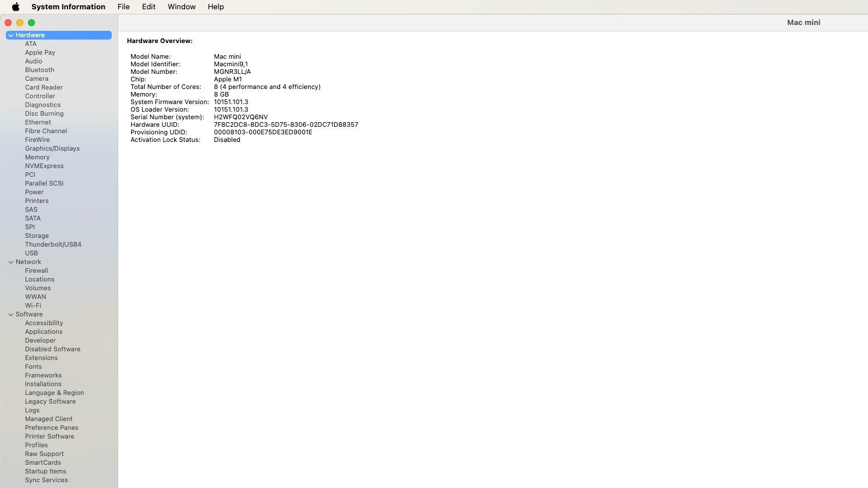868x488 pixels.
Task: Select the SAS sidebar item
Action: click(31, 210)
